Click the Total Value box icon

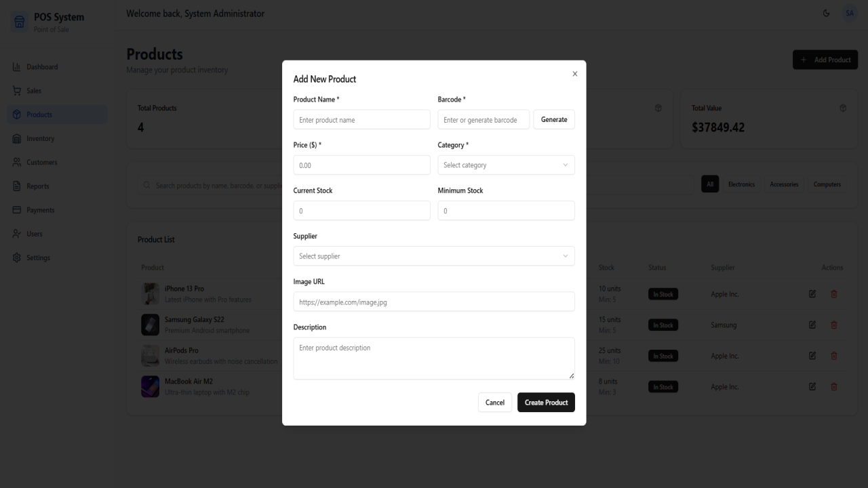(x=843, y=108)
